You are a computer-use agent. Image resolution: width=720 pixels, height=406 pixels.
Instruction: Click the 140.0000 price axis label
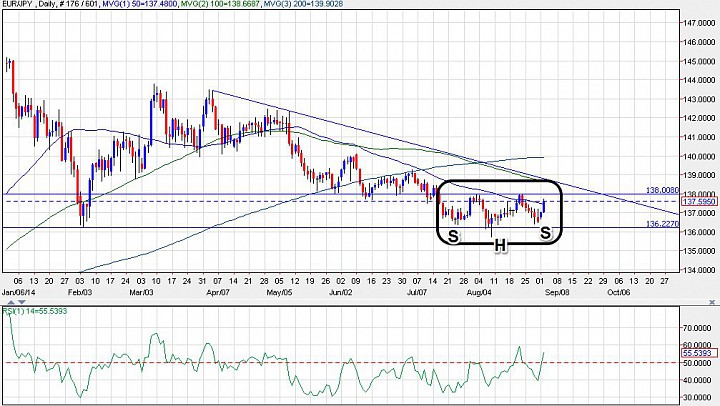click(700, 157)
